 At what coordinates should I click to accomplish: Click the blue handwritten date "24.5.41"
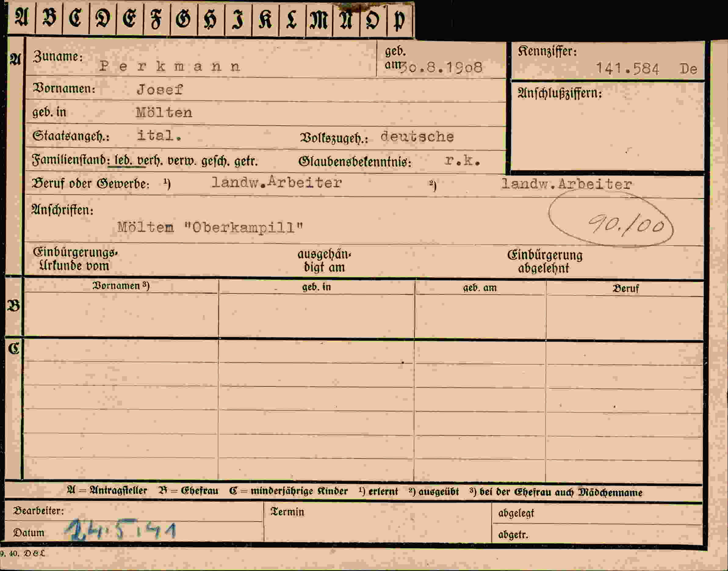120,529
